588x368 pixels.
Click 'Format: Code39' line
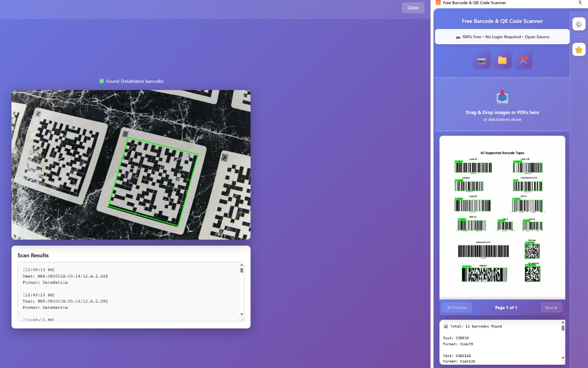tap(458, 344)
